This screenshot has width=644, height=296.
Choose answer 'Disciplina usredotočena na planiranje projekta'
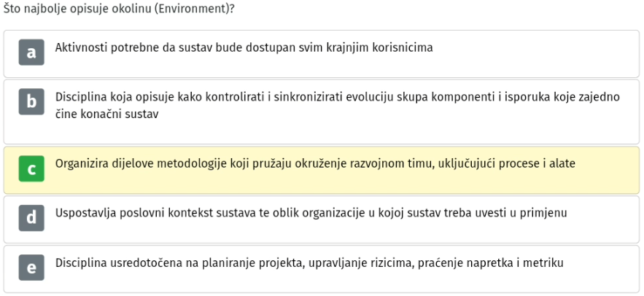tap(322, 269)
